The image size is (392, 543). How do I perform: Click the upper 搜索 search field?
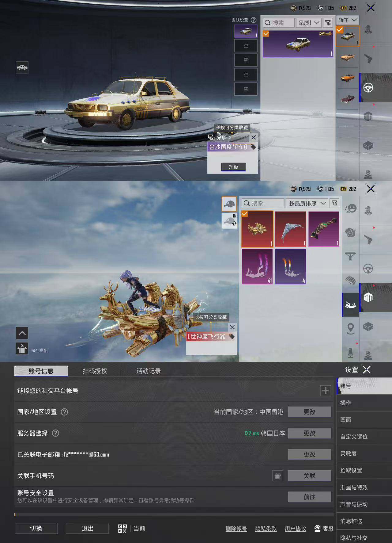pyautogui.click(x=279, y=23)
